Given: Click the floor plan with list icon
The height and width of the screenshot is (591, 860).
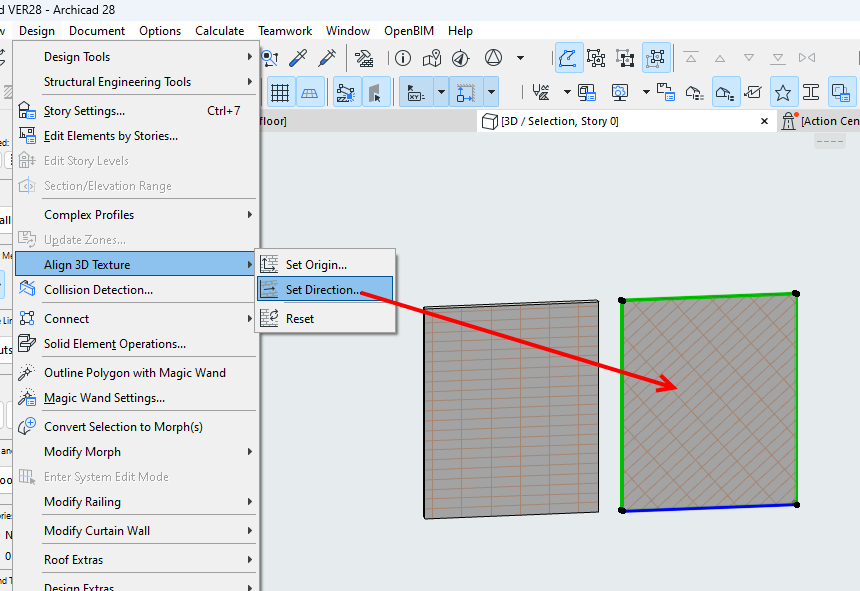Looking at the screenshot, I should [x=665, y=92].
